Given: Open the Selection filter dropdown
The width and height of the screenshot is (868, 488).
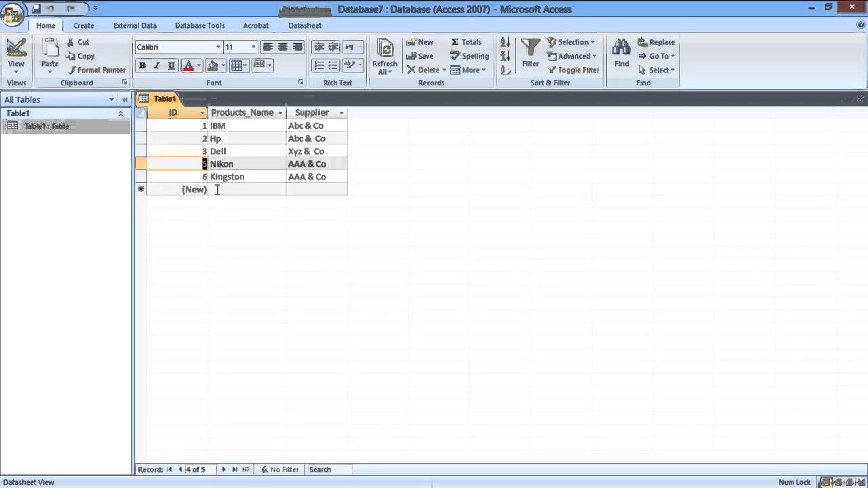Looking at the screenshot, I should (x=571, y=42).
